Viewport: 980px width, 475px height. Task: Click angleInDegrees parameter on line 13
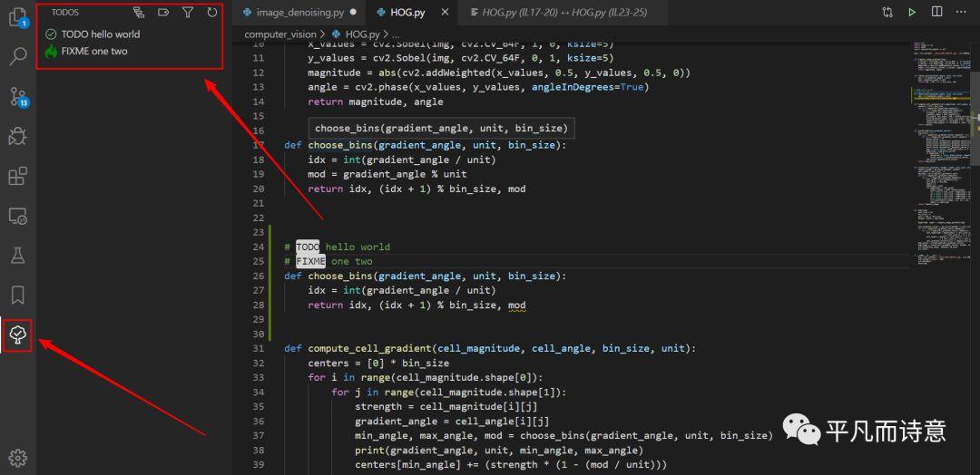[x=575, y=87]
